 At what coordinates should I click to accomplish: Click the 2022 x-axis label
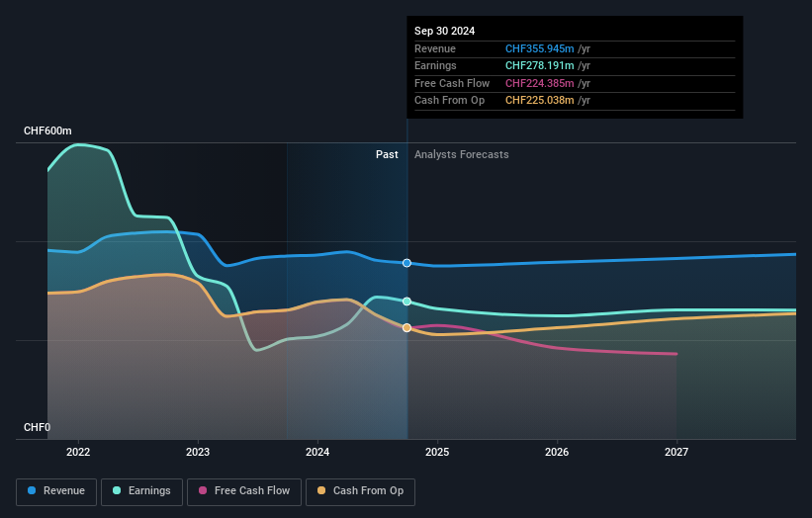[x=78, y=452]
